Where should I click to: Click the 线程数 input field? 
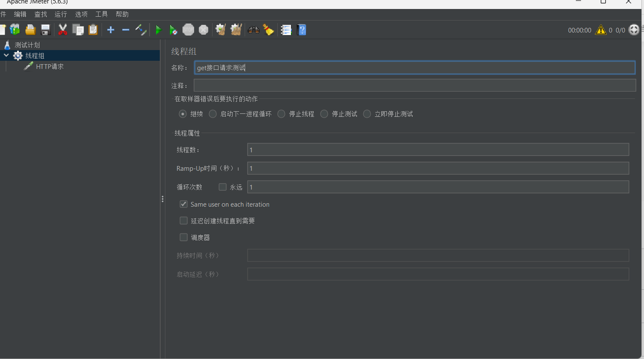pyautogui.click(x=438, y=150)
